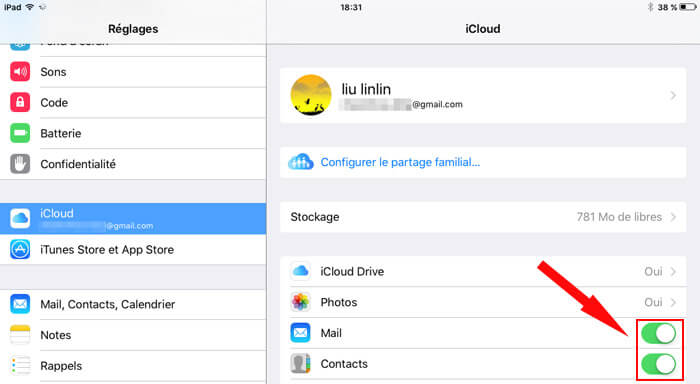Screen dimensions: 700x384
Task: Tap the Bluetooth status icon
Action: [x=650, y=7]
